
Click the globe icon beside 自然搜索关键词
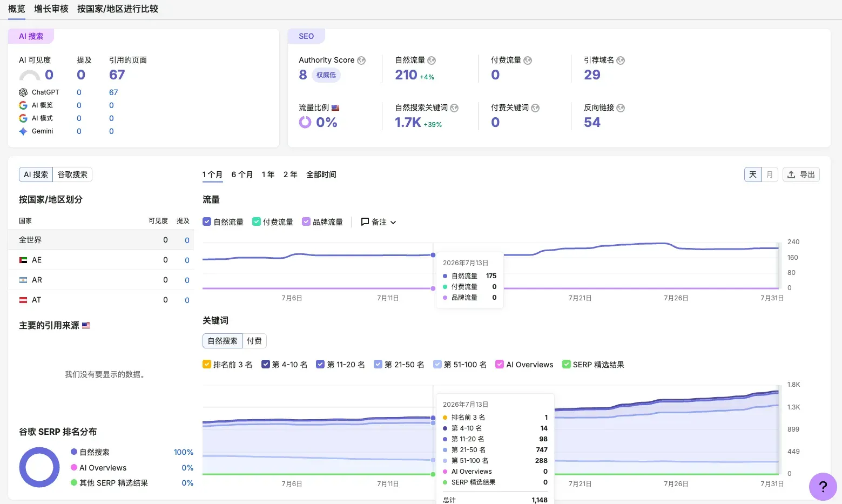pyautogui.click(x=454, y=108)
